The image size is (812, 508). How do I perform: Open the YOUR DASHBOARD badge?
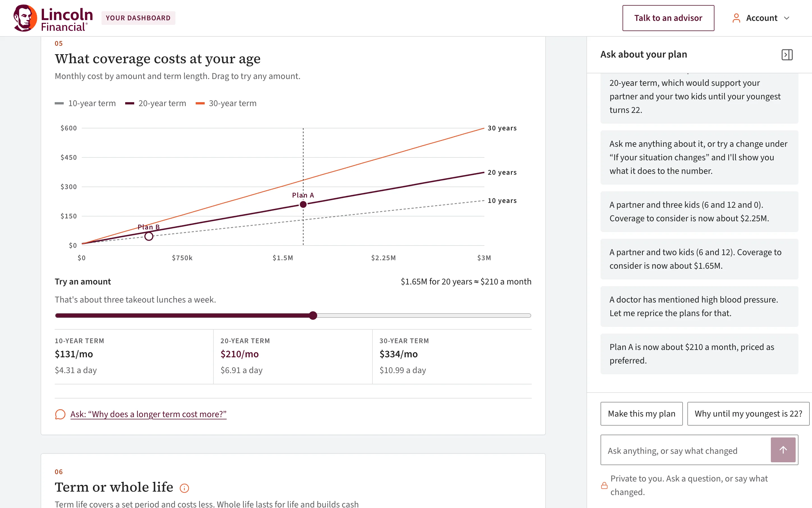click(x=138, y=18)
